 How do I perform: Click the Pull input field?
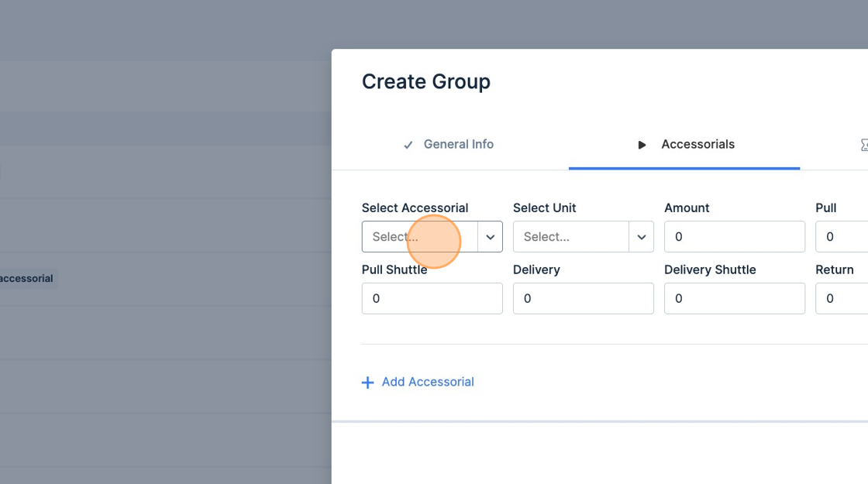click(x=842, y=237)
